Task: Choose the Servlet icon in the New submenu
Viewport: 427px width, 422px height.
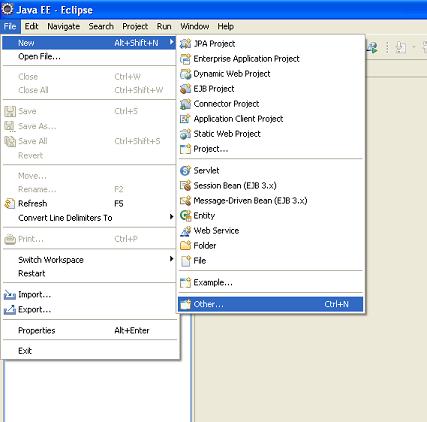Action: [x=185, y=171]
